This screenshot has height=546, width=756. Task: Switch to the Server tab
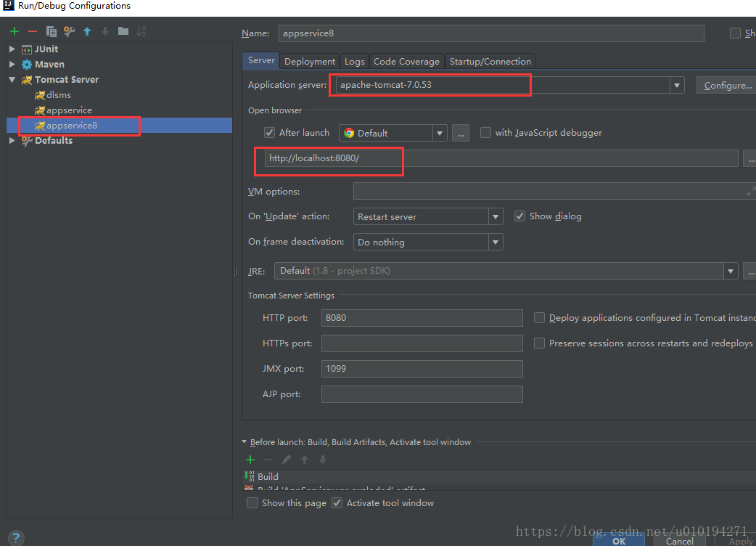point(261,60)
